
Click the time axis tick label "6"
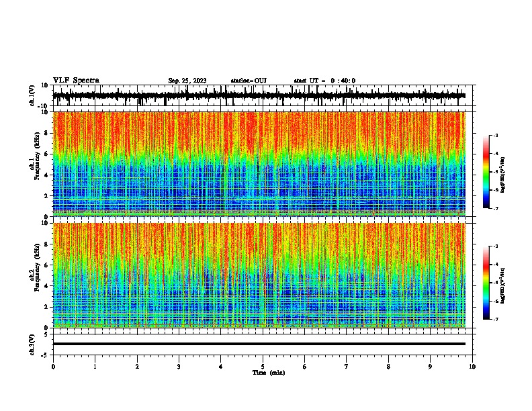pyautogui.click(x=305, y=367)
